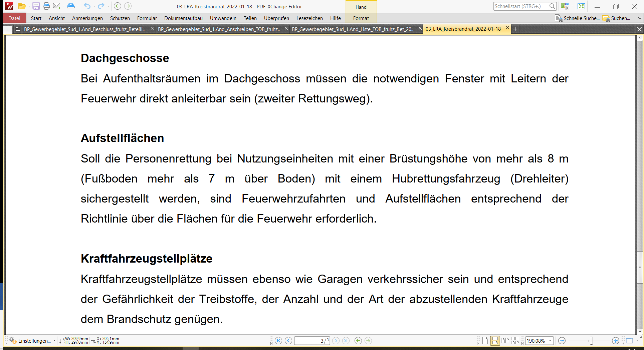Click status bar green forward view arrow
The image size is (644, 350).
coord(368,341)
